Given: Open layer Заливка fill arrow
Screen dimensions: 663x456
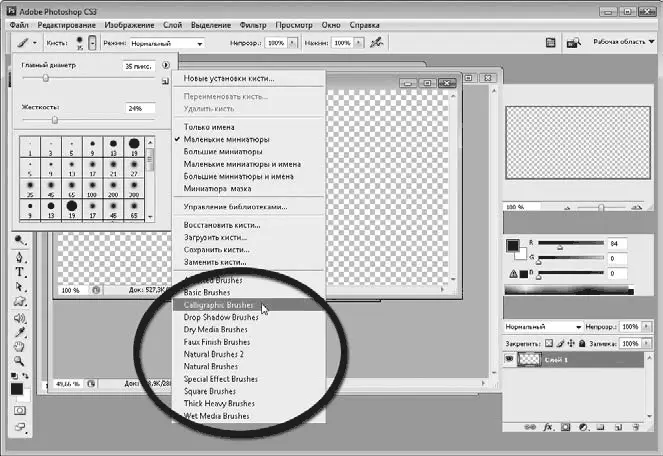Looking at the screenshot, I should click(646, 343).
